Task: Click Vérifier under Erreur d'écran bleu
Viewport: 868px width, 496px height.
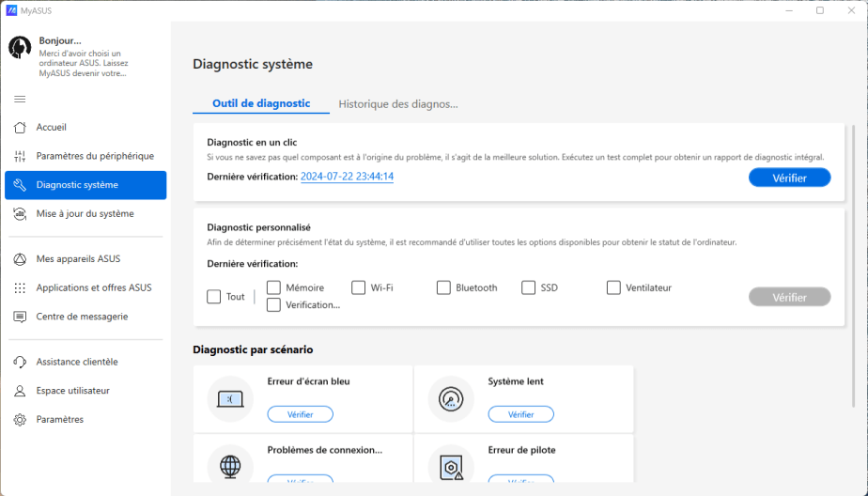Action: coord(301,414)
